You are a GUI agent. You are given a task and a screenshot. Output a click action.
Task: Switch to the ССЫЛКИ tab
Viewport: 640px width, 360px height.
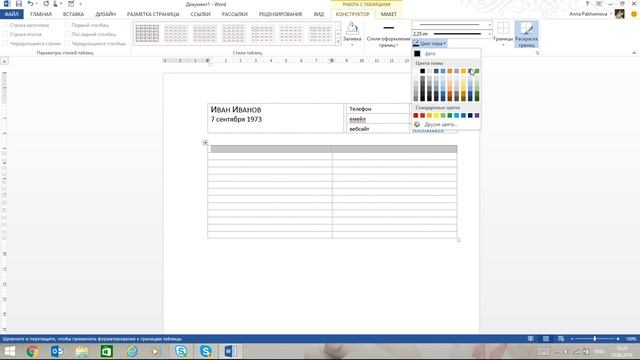[200, 14]
